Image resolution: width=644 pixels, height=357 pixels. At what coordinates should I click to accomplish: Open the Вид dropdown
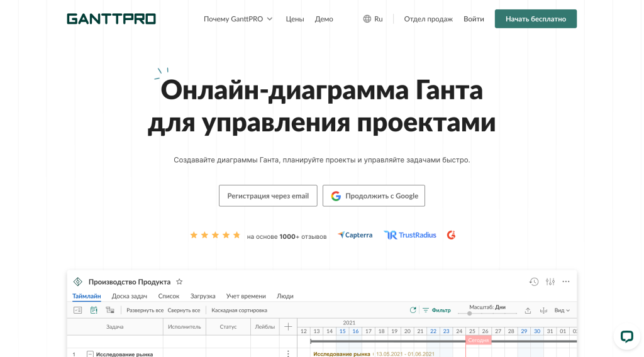coord(562,310)
